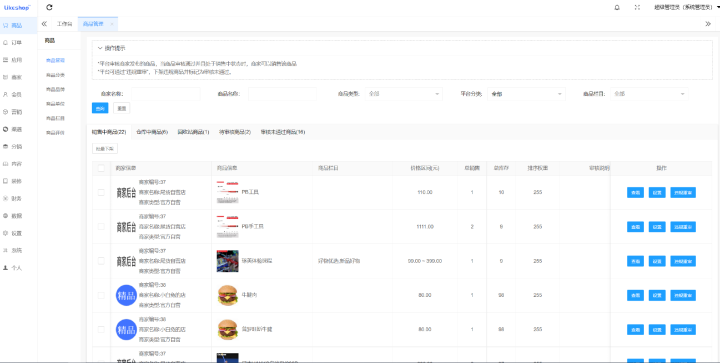Tick the checkbox for the PB工具 row
This screenshot has height=363, width=720.
[101, 192]
